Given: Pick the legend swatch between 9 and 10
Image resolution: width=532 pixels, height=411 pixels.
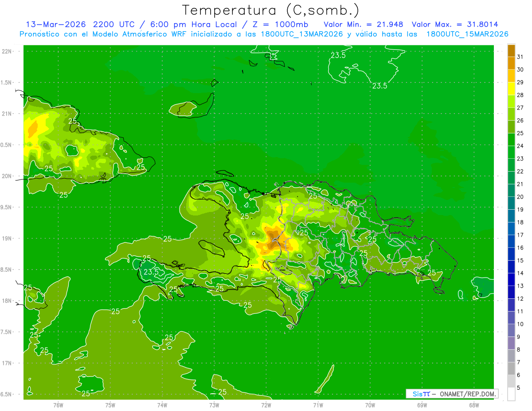Looking at the screenshot, I should 511,331.
